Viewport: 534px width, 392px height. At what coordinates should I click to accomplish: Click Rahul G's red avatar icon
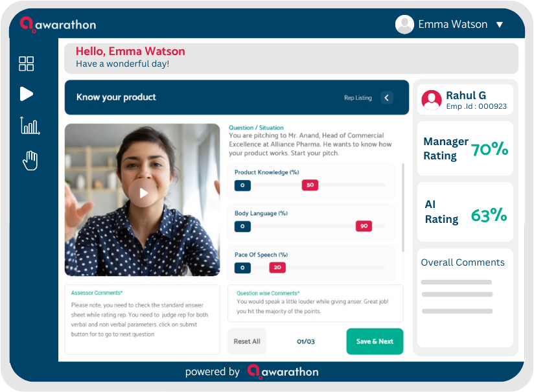(432, 100)
